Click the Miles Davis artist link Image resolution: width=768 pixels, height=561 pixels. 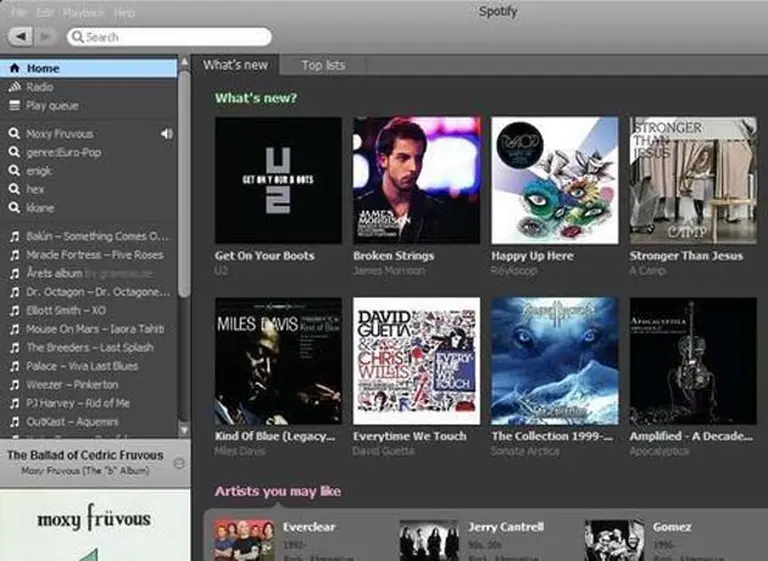click(x=240, y=451)
